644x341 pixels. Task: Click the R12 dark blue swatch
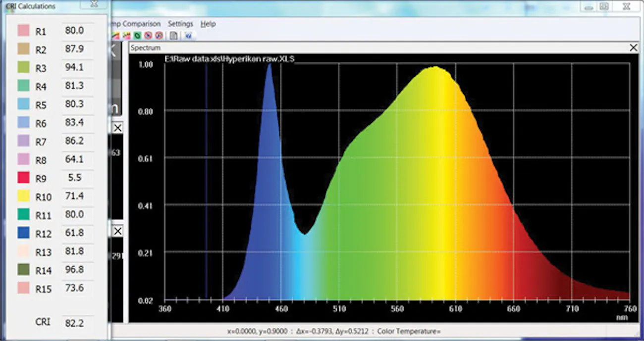click(23, 233)
